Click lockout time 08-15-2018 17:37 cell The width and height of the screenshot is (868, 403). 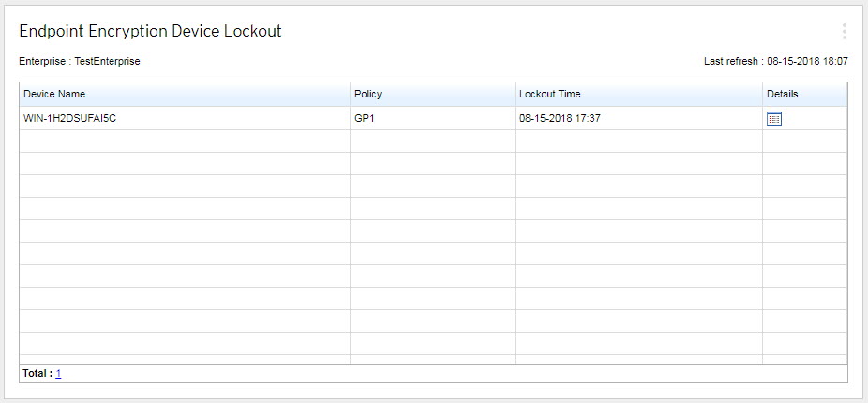pyautogui.click(x=560, y=119)
